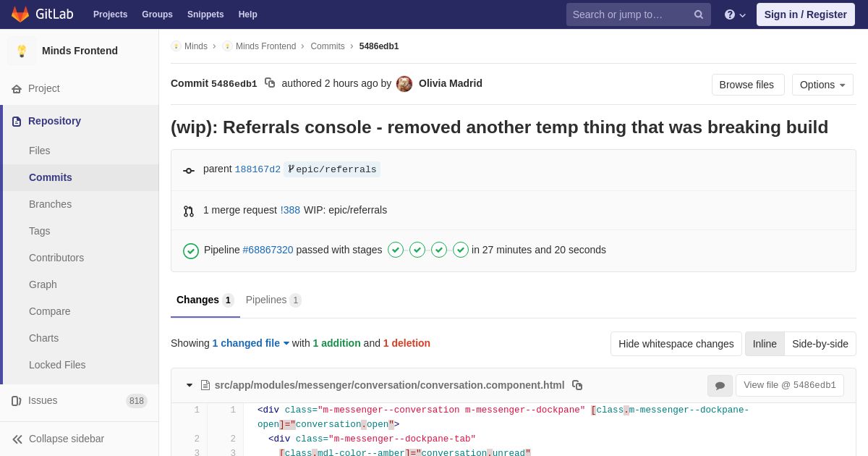Open the Options dropdown

(822, 85)
